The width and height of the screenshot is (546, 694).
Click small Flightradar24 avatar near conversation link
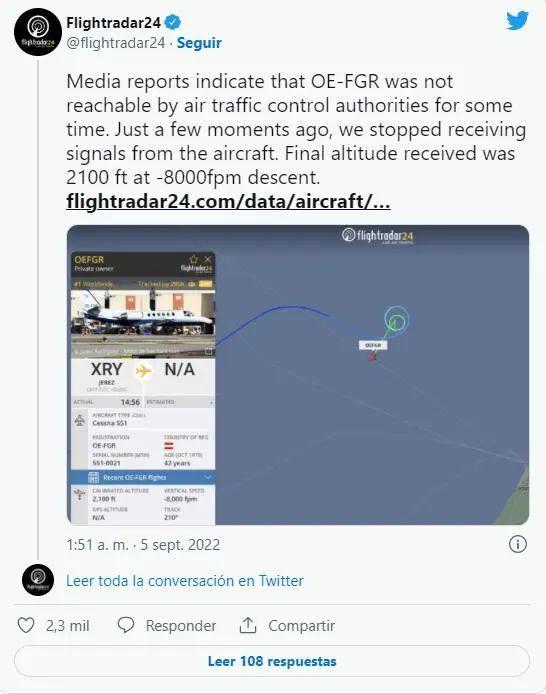pyautogui.click(x=38, y=580)
